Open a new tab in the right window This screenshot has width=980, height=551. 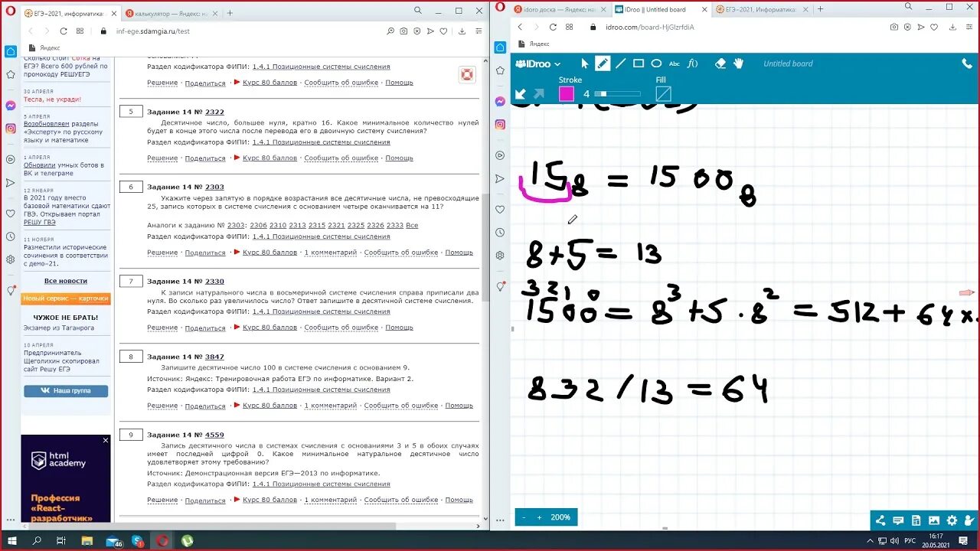point(821,9)
